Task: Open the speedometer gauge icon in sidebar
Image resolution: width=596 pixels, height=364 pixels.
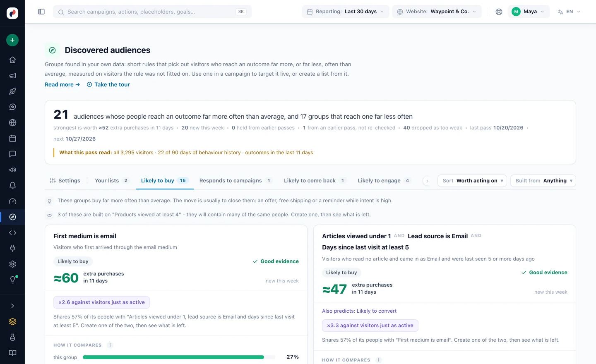Action: [x=12, y=201]
